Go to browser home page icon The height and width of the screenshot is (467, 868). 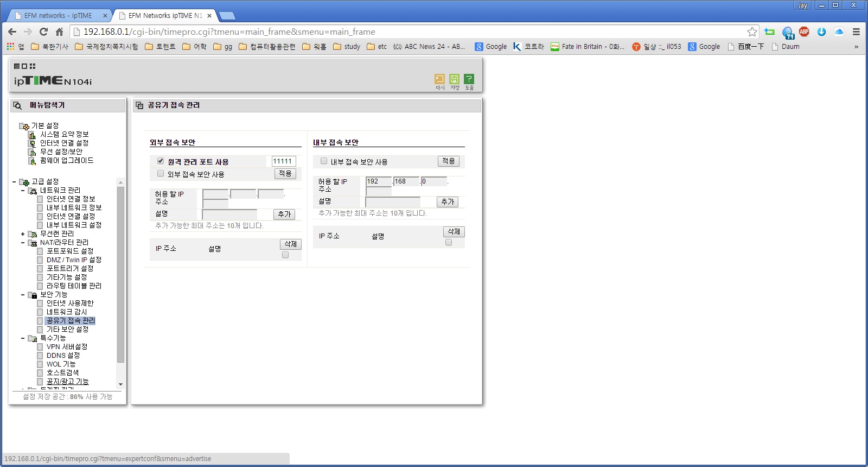(60, 31)
